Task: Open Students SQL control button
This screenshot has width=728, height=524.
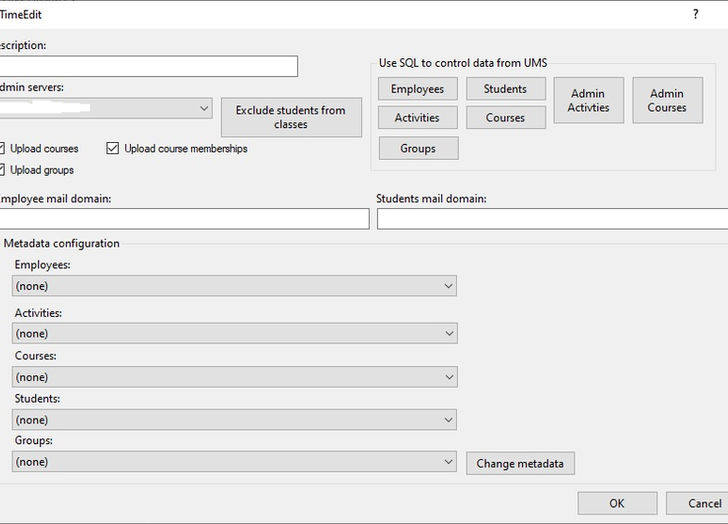Action: click(506, 89)
